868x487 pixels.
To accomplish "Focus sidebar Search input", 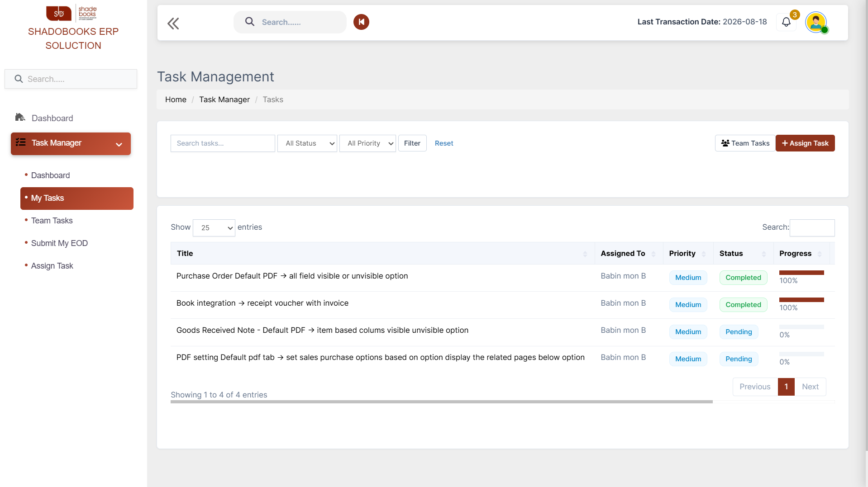I will [71, 79].
